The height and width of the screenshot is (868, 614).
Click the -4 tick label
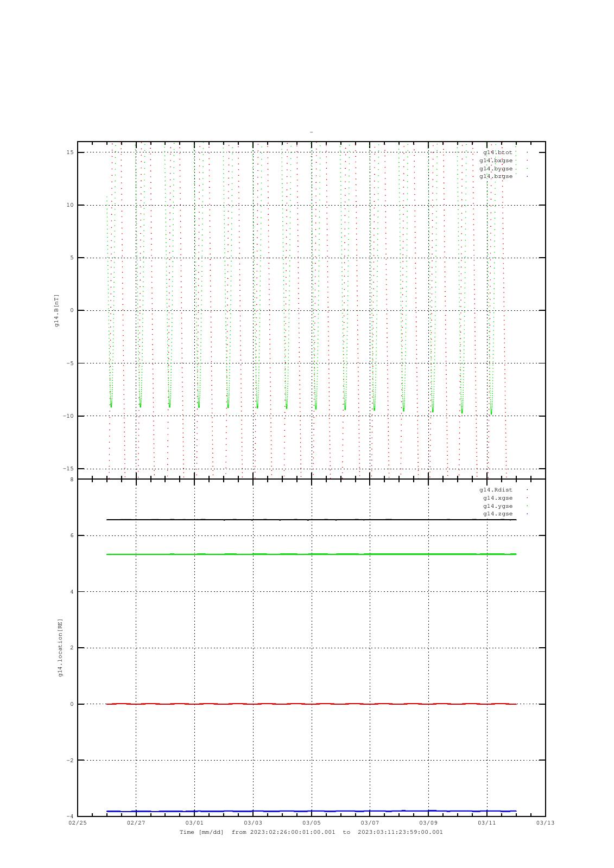(70, 816)
